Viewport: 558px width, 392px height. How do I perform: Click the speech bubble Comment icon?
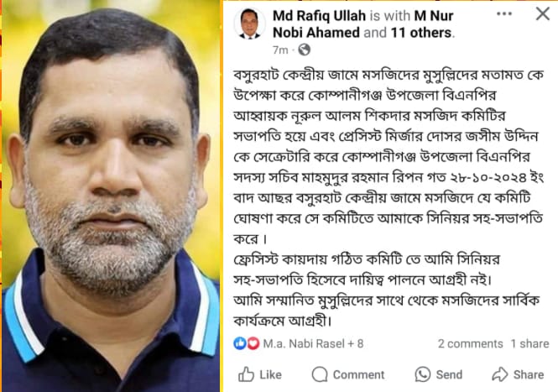pyautogui.click(x=320, y=374)
